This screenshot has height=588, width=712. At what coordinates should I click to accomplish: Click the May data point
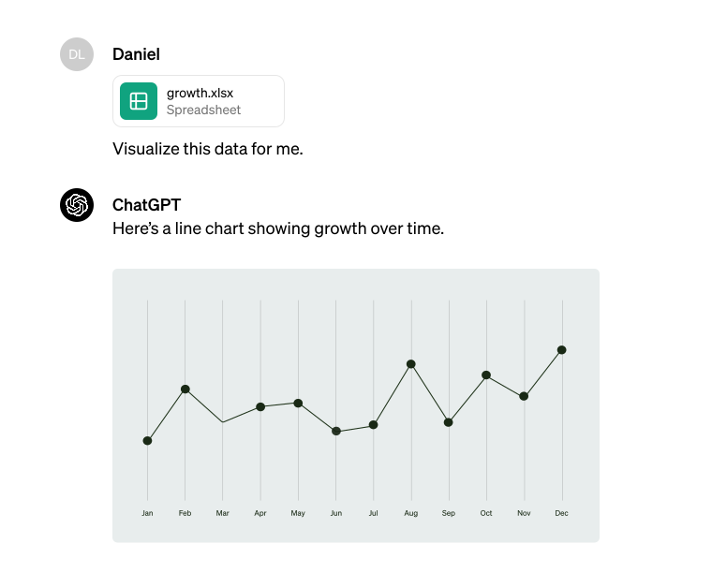pos(298,403)
